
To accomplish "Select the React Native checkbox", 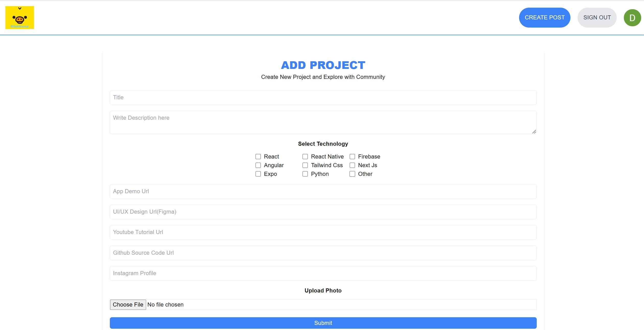I will tap(305, 156).
